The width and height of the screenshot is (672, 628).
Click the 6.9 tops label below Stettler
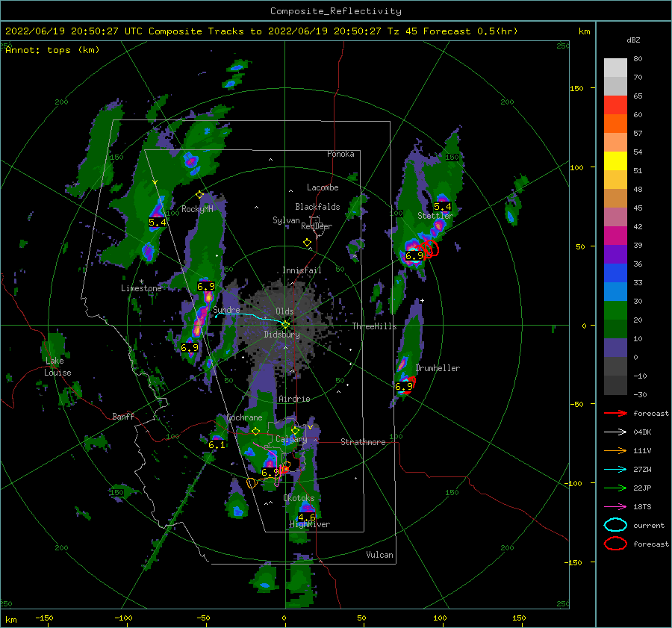(x=414, y=256)
